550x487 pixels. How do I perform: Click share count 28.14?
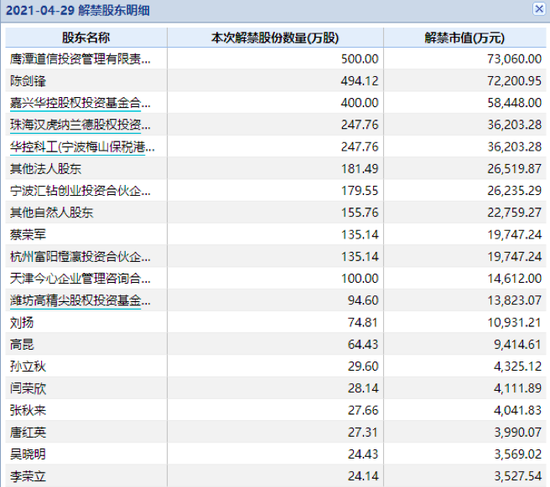click(x=363, y=388)
